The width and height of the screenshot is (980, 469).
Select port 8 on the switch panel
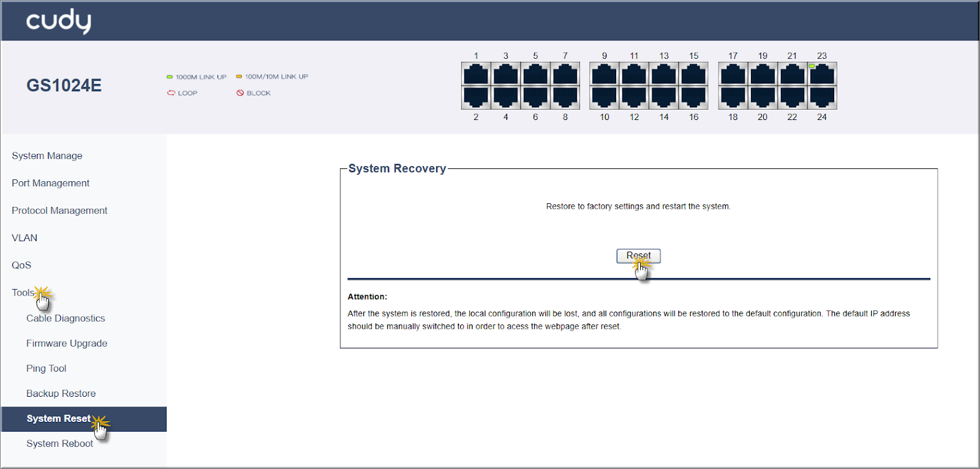565,97
